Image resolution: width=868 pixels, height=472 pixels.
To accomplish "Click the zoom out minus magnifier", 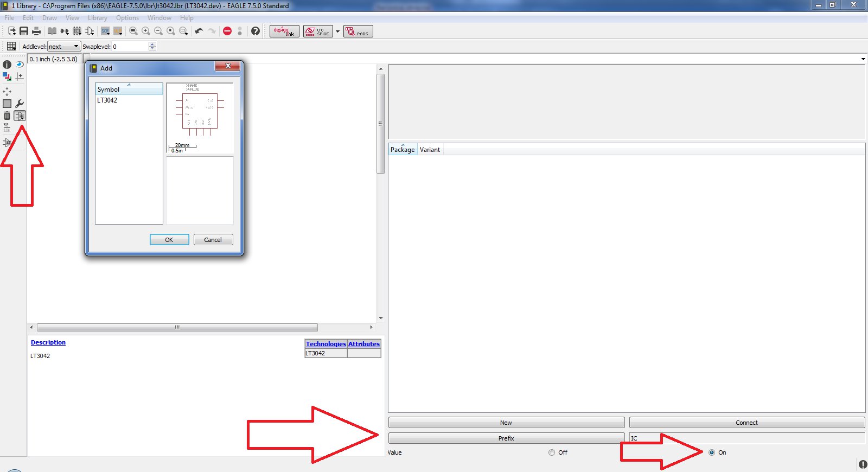I will 158,31.
